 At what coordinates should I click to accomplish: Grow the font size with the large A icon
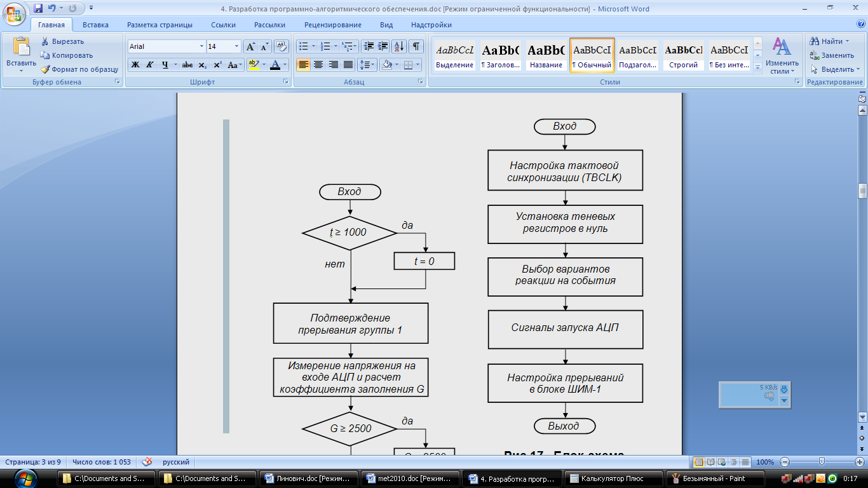click(251, 46)
